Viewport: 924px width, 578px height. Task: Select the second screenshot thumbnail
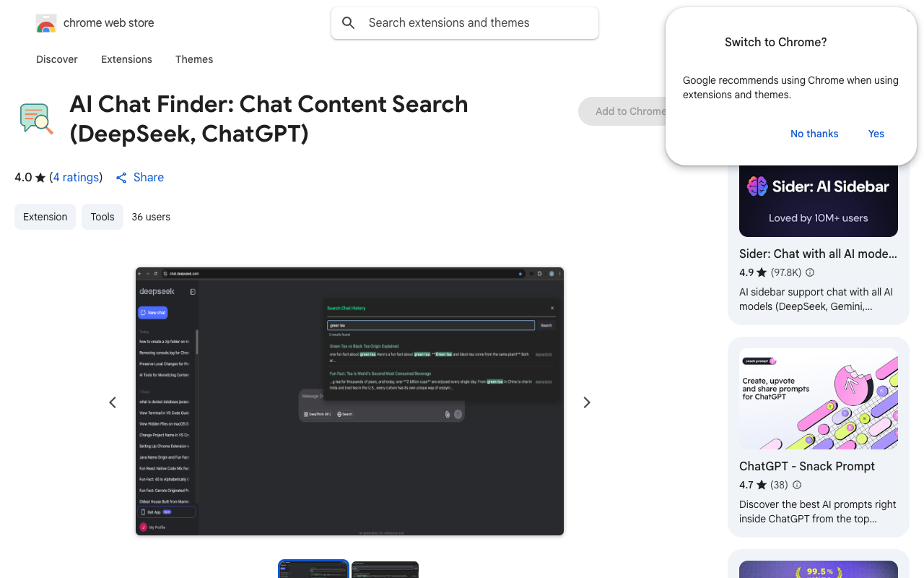click(x=385, y=569)
